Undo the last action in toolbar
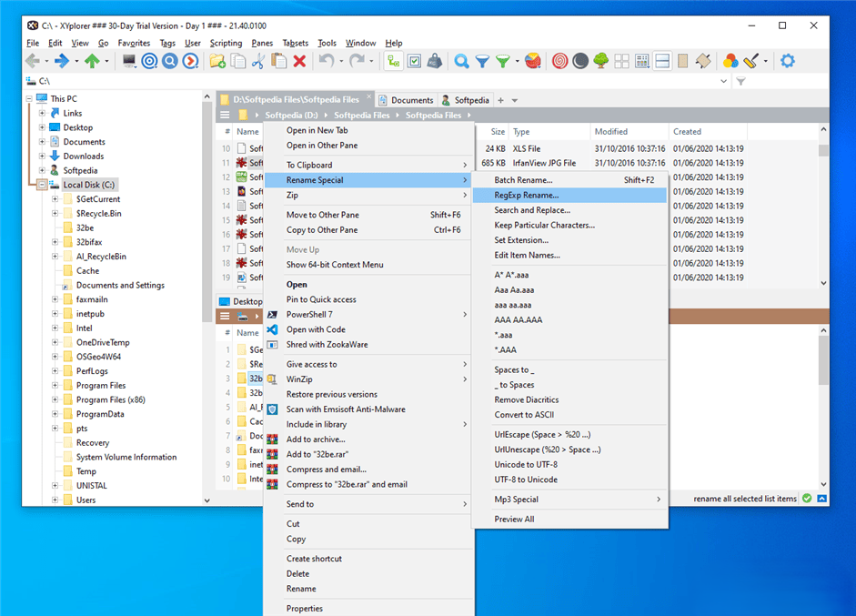This screenshot has width=856, height=616. (327, 61)
